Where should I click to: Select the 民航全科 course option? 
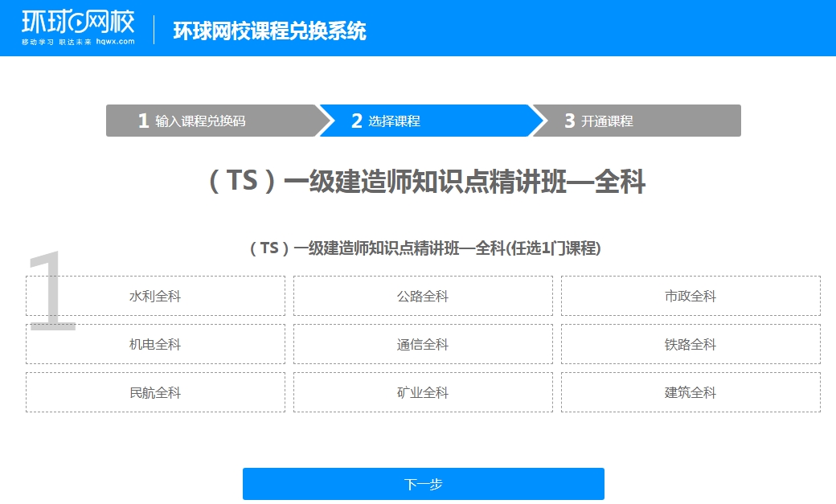[x=155, y=392]
